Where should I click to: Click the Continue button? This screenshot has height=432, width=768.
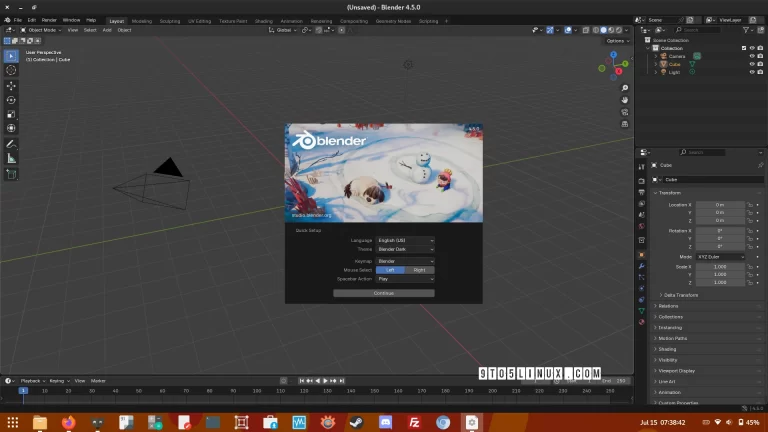tap(384, 293)
